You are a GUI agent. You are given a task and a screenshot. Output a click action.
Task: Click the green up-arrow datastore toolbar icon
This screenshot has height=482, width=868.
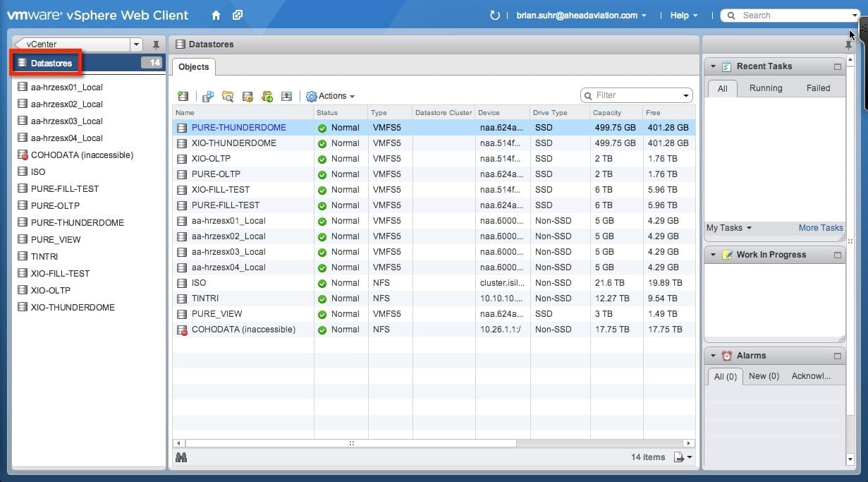(x=286, y=96)
